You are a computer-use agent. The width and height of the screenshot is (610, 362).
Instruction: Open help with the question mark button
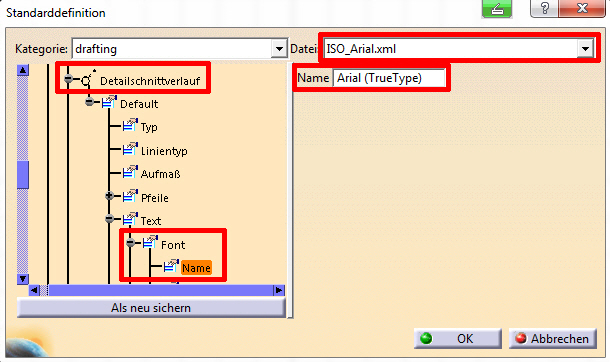pyautogui.click(x=544, y=8)
